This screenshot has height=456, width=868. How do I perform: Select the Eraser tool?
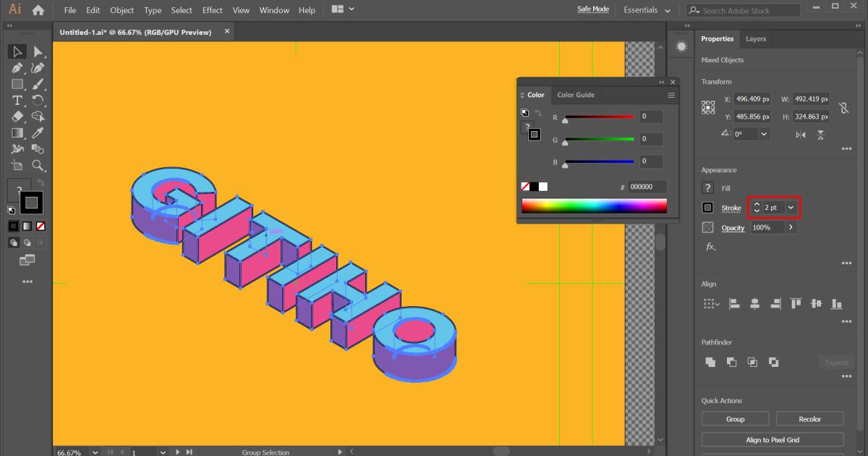point(17,117)
